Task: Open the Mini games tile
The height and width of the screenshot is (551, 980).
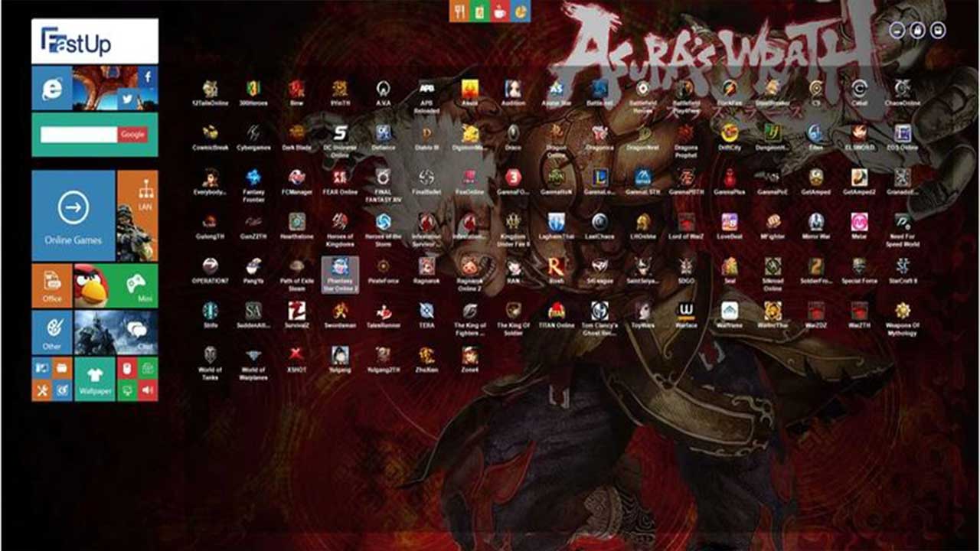Action: coord(137,285)
